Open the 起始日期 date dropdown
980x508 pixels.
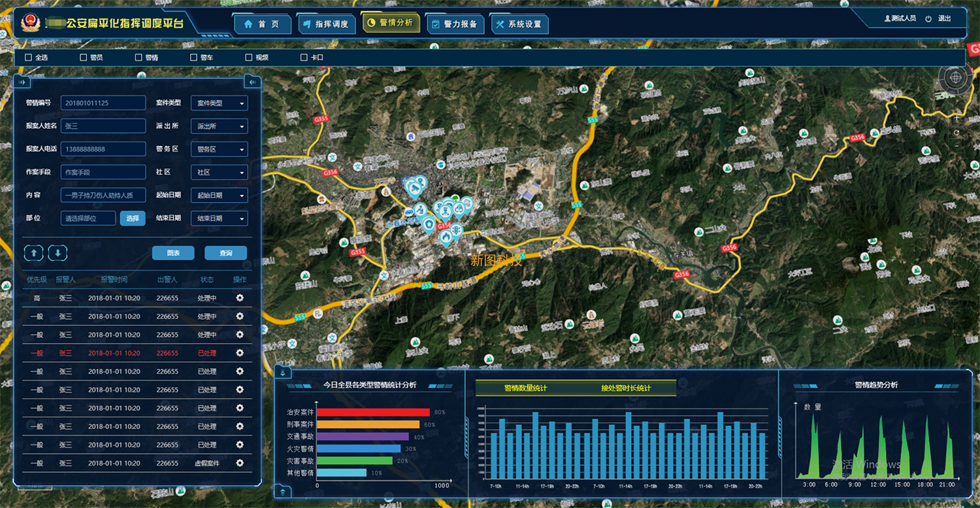point(219,195)
